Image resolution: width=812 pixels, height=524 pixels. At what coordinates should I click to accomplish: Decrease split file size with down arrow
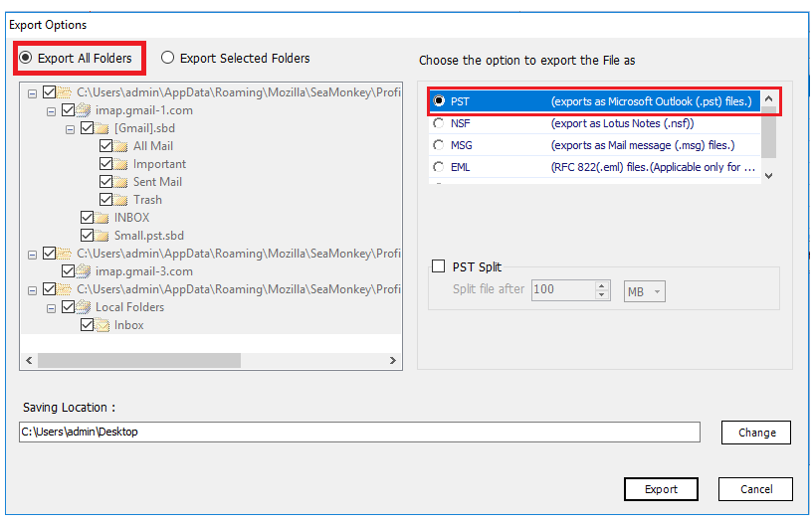point(602,295)
